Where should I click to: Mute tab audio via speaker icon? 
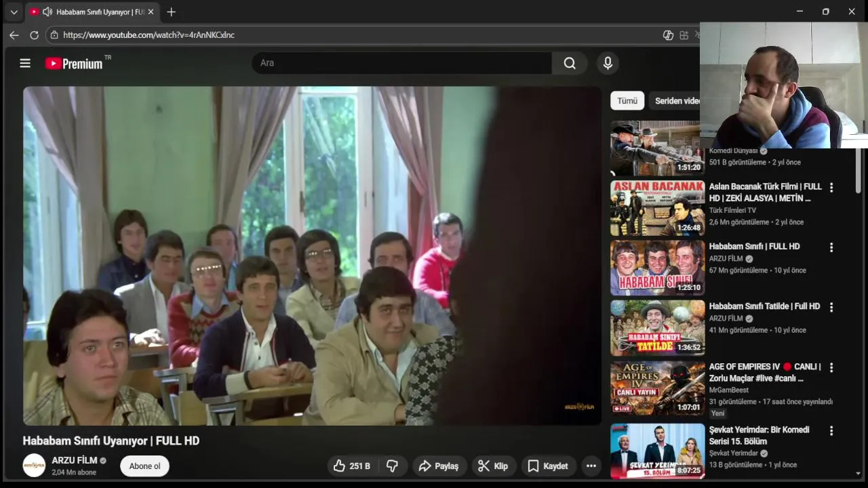coord(47,12)
